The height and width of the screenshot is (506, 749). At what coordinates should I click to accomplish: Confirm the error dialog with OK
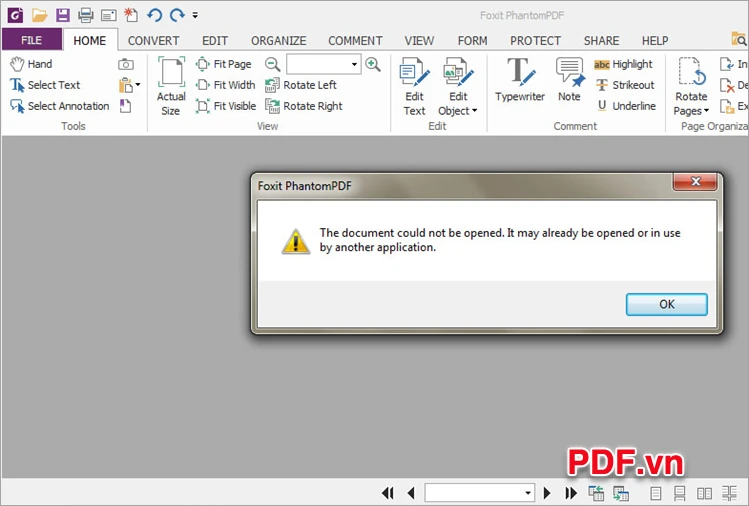pos(666,304)
